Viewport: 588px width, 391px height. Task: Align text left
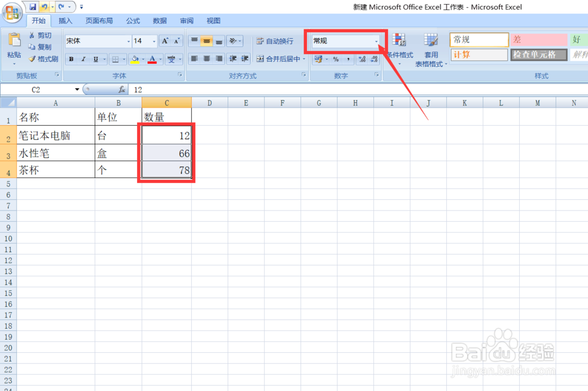coord(194,58)
